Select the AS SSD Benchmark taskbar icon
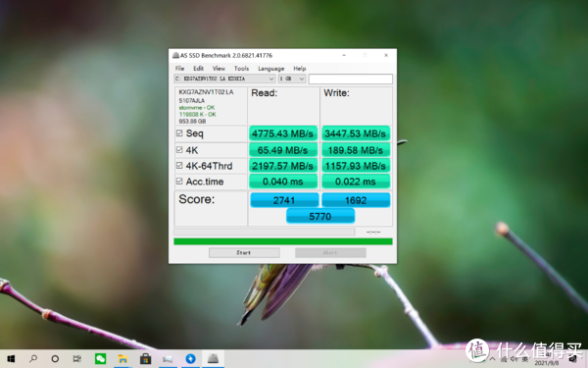This screenshot has height=368, width=588. (x=213, y=359)
